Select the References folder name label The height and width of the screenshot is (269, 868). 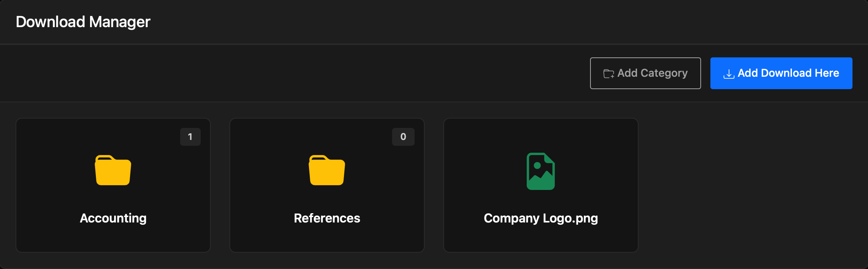[327, 218]
